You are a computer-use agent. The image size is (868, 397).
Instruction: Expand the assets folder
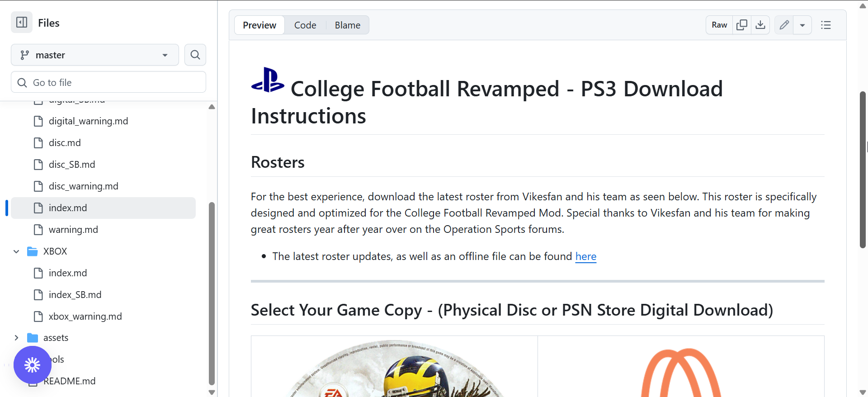pyautogui.click(x=16, y=338)
